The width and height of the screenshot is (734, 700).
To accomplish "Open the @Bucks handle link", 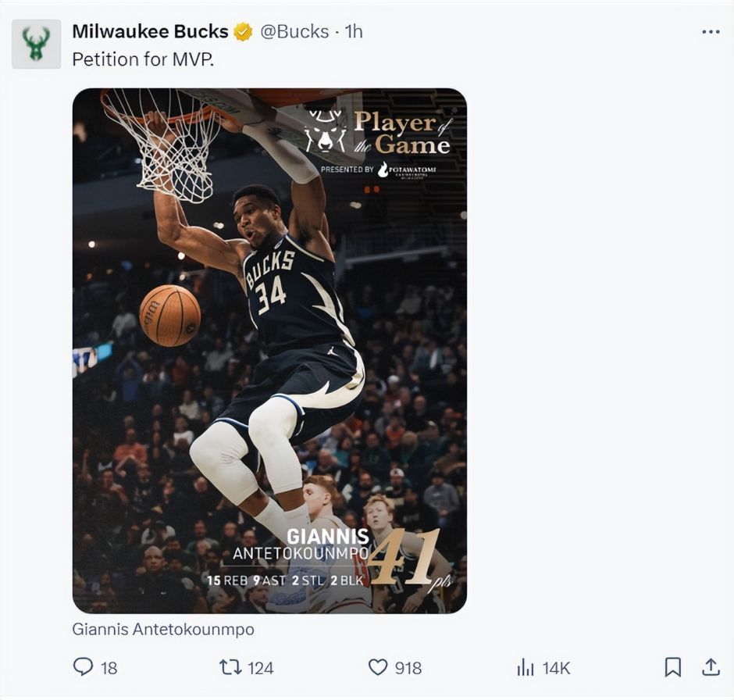I will click(294, 32).
